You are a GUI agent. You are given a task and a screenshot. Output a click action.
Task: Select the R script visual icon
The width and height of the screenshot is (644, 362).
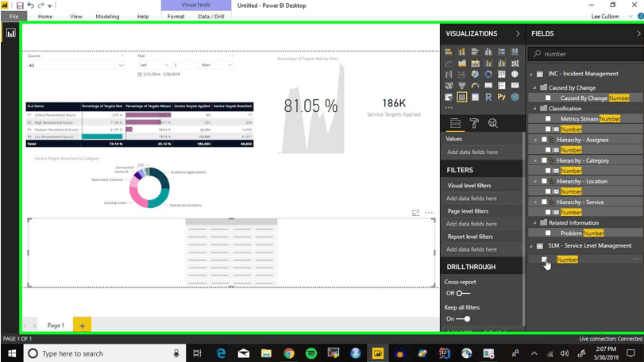point(488,98)
